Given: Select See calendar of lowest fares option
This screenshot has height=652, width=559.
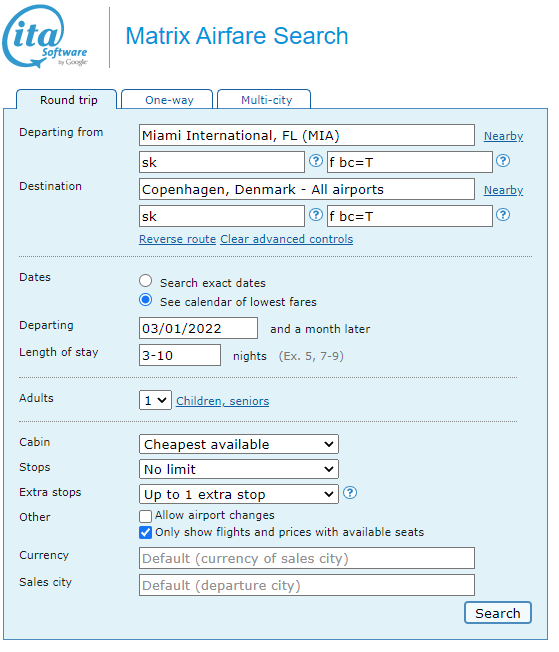Looking at the screenshot, I should pos(146,300).
